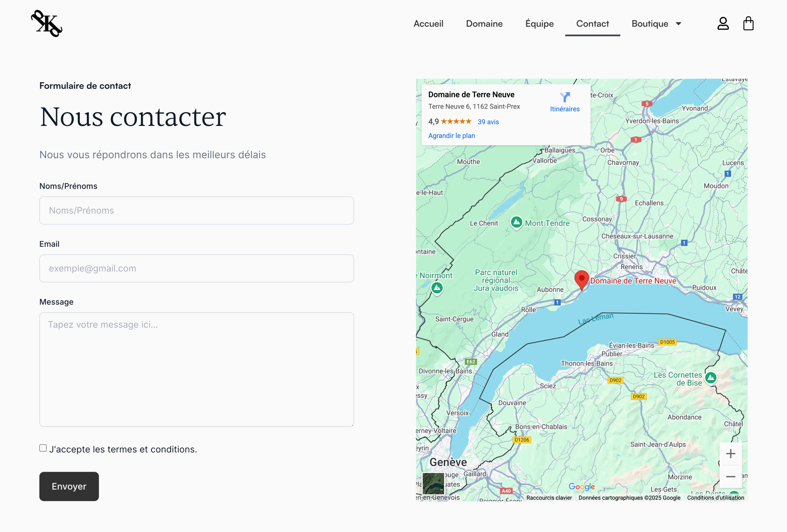This screenshot has height=532, width=787.
Task: Accept the terms and conditions checkbox
Action: (43, 448)
